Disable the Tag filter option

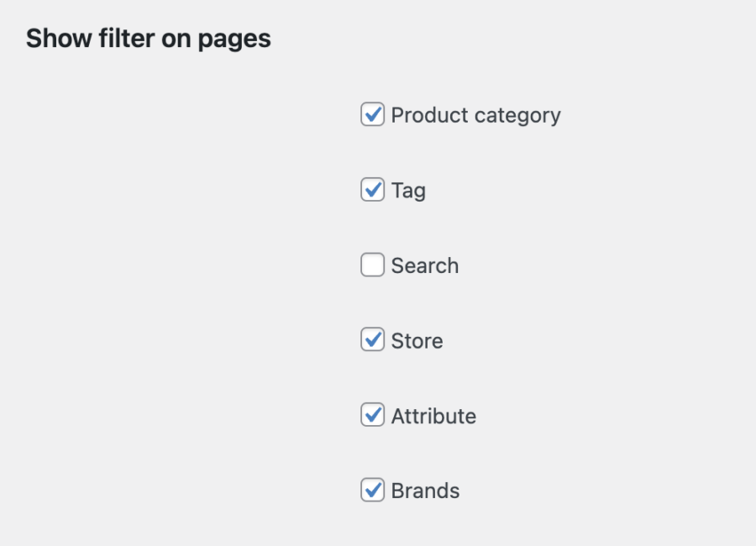click(372, 190)
